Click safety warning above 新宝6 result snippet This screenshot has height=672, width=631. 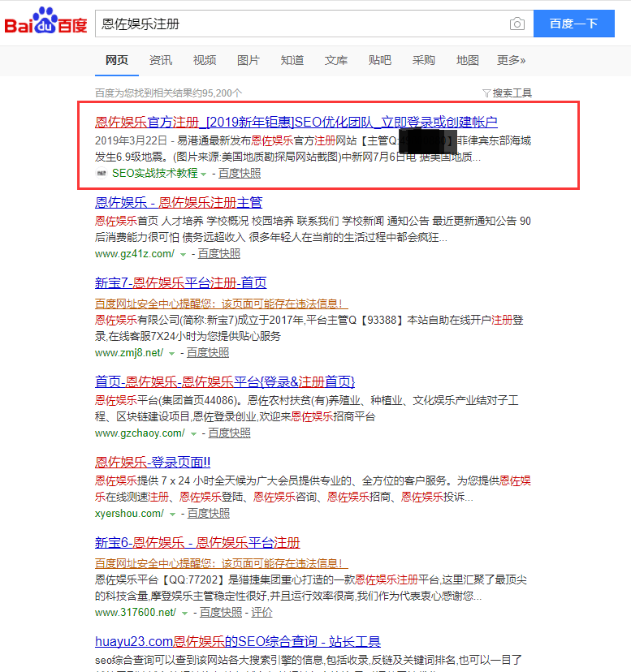[x=222, y=563]
